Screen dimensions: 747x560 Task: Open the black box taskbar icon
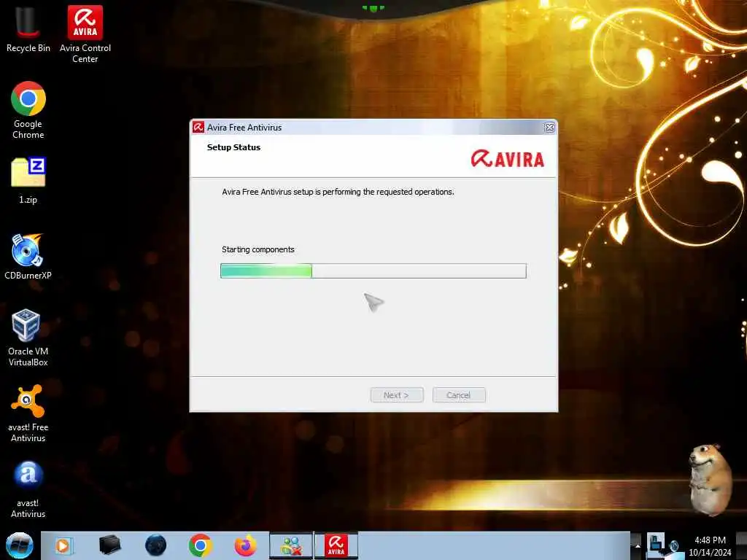109,545
